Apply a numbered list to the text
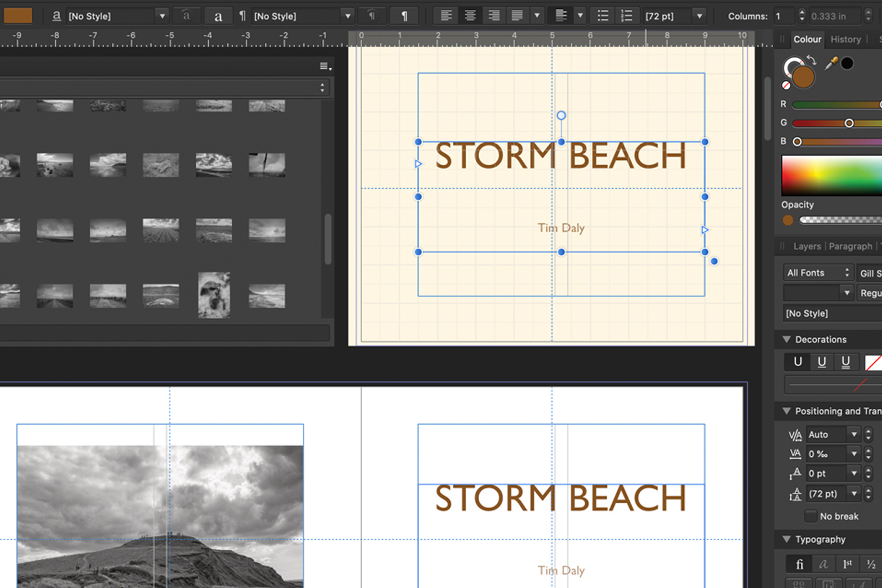The width and height of the screenshot is (882, 588). [627, 16]
